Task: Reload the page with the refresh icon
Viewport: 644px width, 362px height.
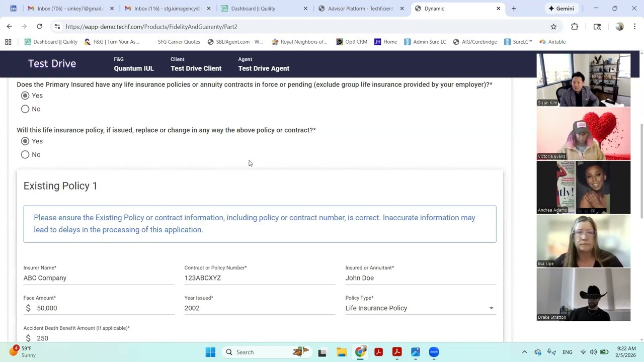Action: [39, 26]
